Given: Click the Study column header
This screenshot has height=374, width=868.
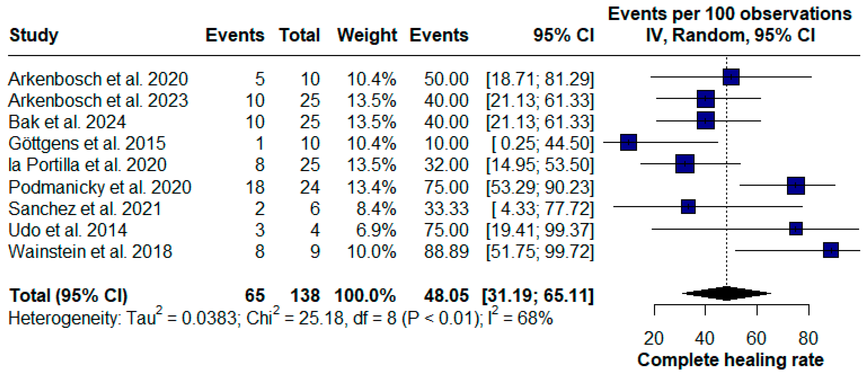Looking at the screenshot, I should coord(34,35).
